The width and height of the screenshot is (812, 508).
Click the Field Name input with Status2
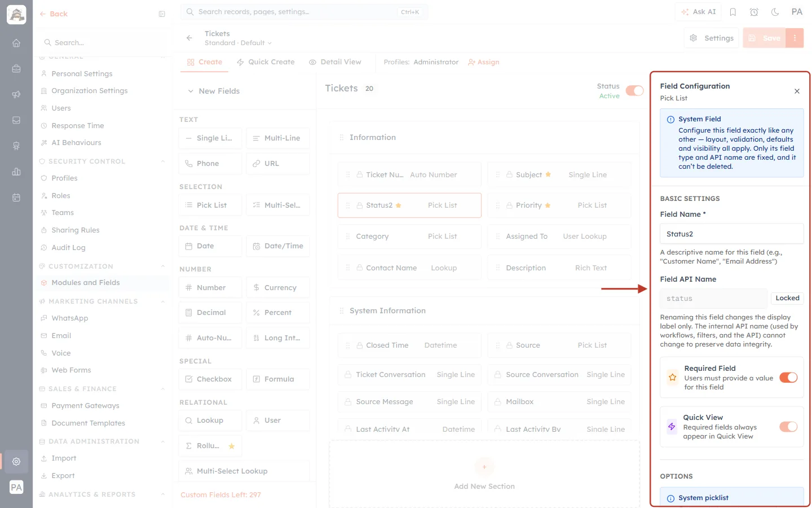[732, 234]
